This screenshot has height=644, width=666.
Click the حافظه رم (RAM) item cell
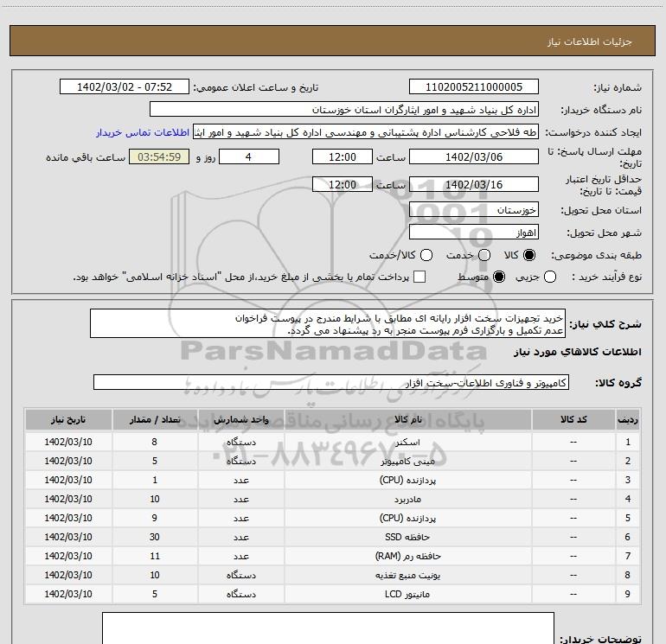pyautogui.click(x=407, y=556)
